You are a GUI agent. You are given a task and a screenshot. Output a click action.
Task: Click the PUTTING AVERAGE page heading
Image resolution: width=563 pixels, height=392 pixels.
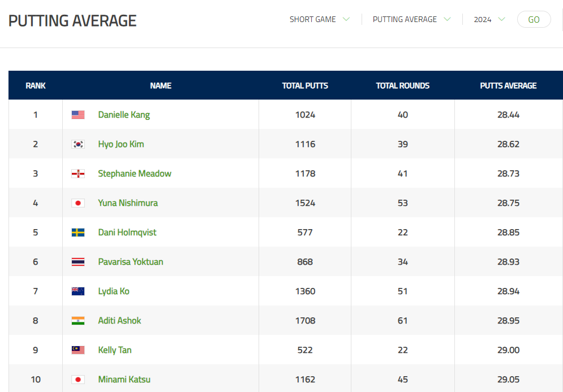72,21
